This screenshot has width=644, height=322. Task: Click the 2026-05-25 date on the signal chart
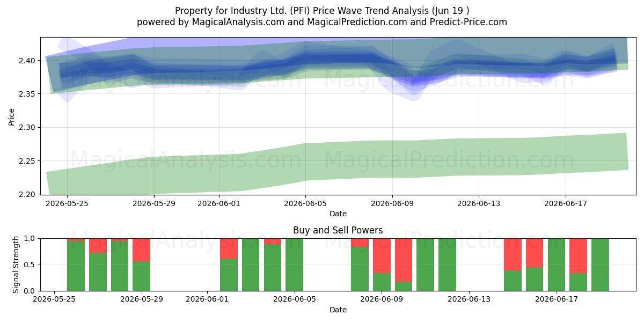(54, 299)
